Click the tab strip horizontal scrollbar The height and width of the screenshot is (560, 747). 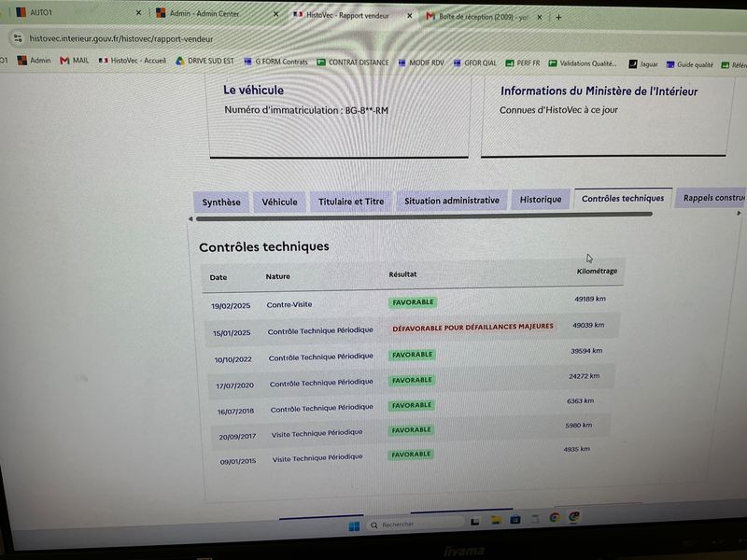(424, 217)
